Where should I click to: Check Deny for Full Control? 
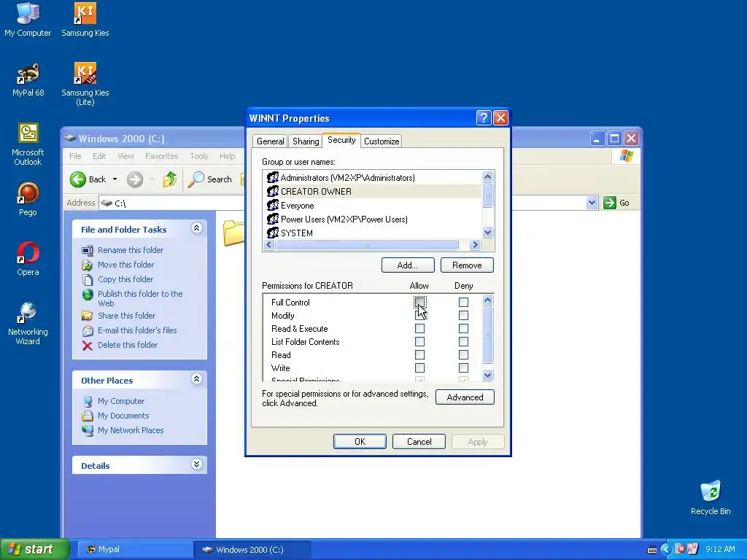point(463,303)
